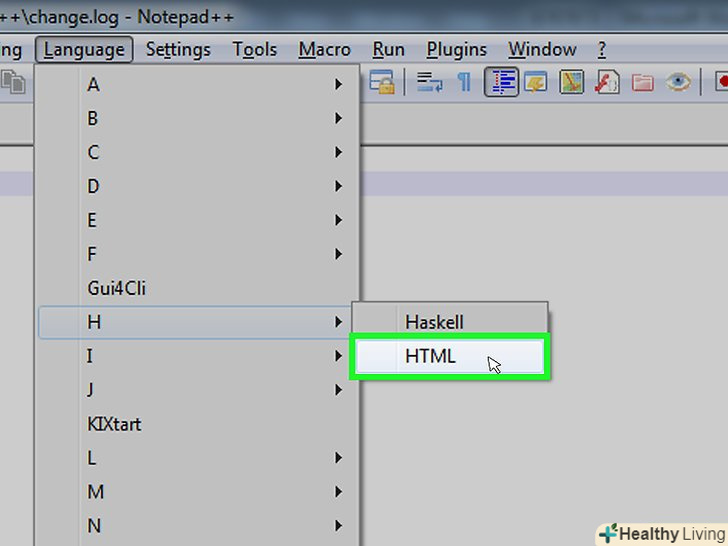Screen dimensions: 728x546
Task: Open the Folder as Workspace icon
Action: pos(643,83)
